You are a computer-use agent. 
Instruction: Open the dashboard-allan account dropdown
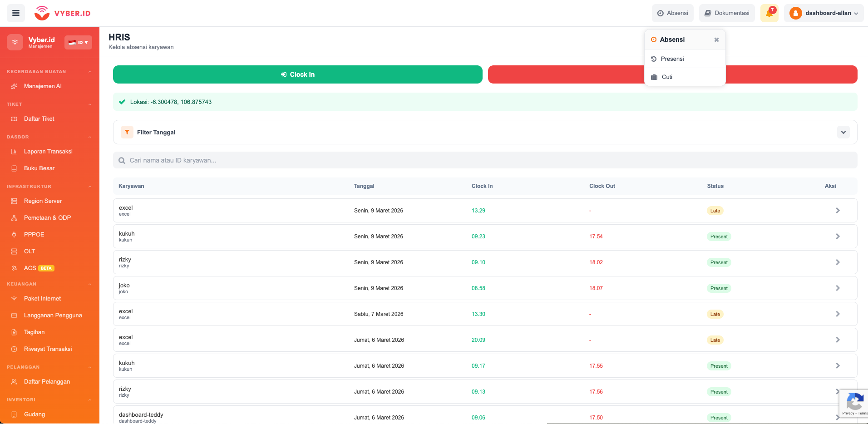pyautogui.click(x=824, y=13)
